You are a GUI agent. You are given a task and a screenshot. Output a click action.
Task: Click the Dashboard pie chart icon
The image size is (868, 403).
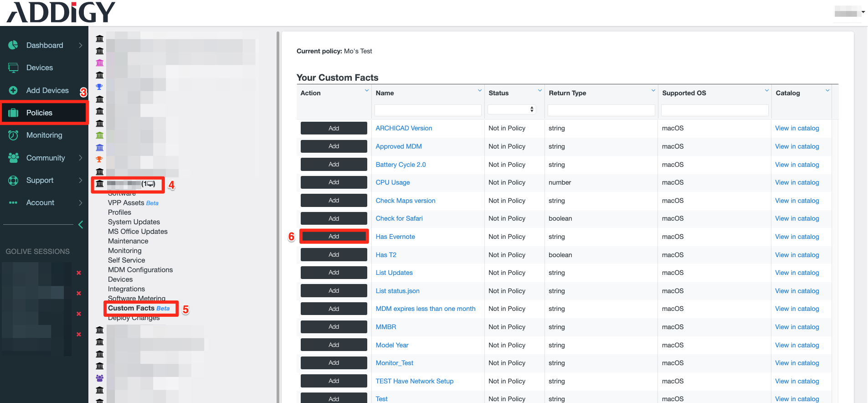click(x=13, y=45)
